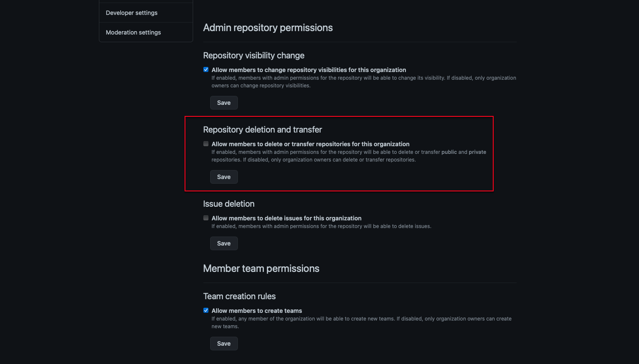The height and width of the screenshot is (364, 639).
Task: Click the 'Member team permissions' heading
Action: (x=261, y=269)
